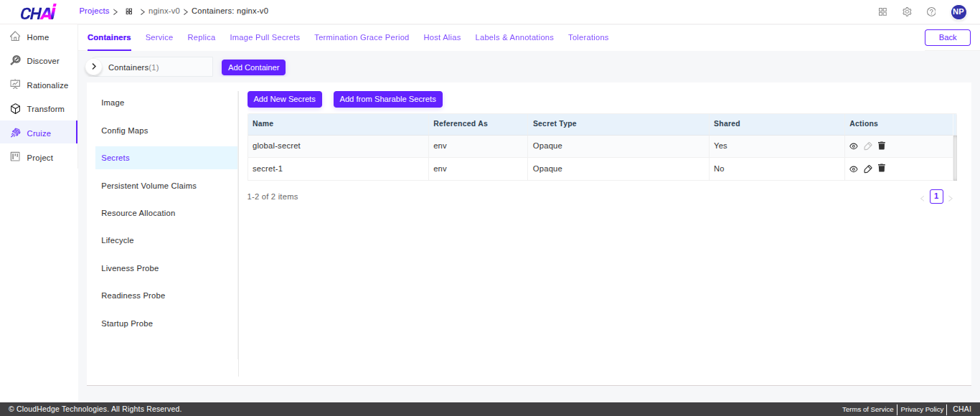Open Image Pull Secrets tab
The width and height of the screenshot is (980, 416).
pyautogui.click(x=265, y=37)
